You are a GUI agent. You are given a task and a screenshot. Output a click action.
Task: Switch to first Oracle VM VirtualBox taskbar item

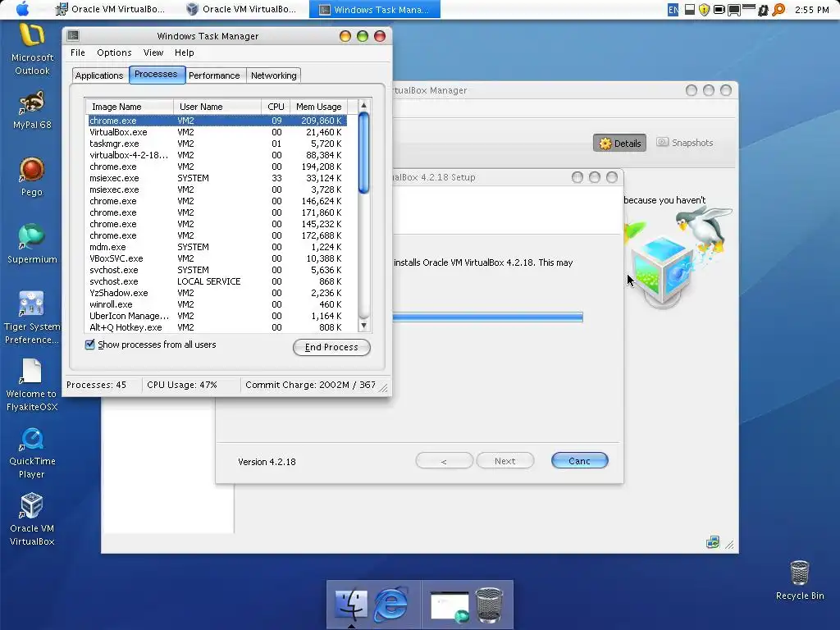click(111, 9)
